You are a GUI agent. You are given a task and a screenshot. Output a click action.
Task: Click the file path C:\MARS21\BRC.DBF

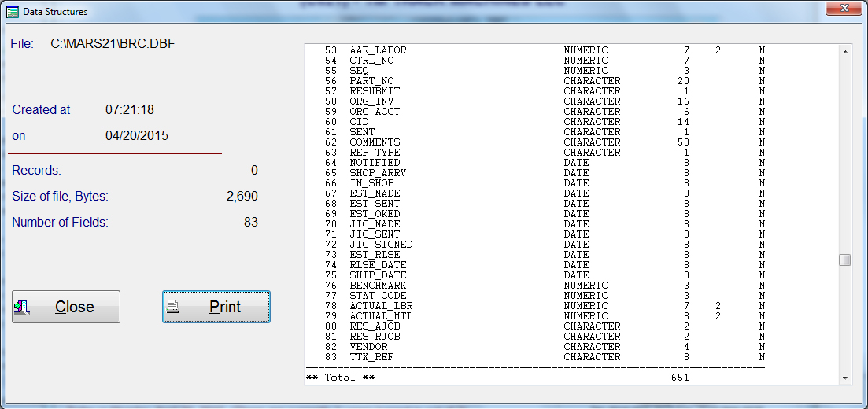[113, 43]
